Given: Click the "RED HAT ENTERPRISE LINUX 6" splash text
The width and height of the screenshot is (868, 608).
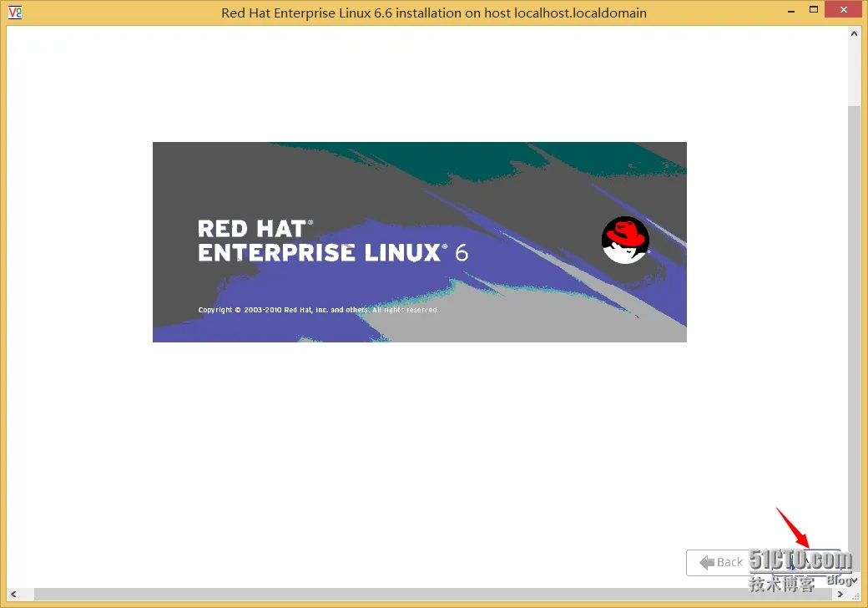Looking at the screenshot, I should tap(333, 241).
